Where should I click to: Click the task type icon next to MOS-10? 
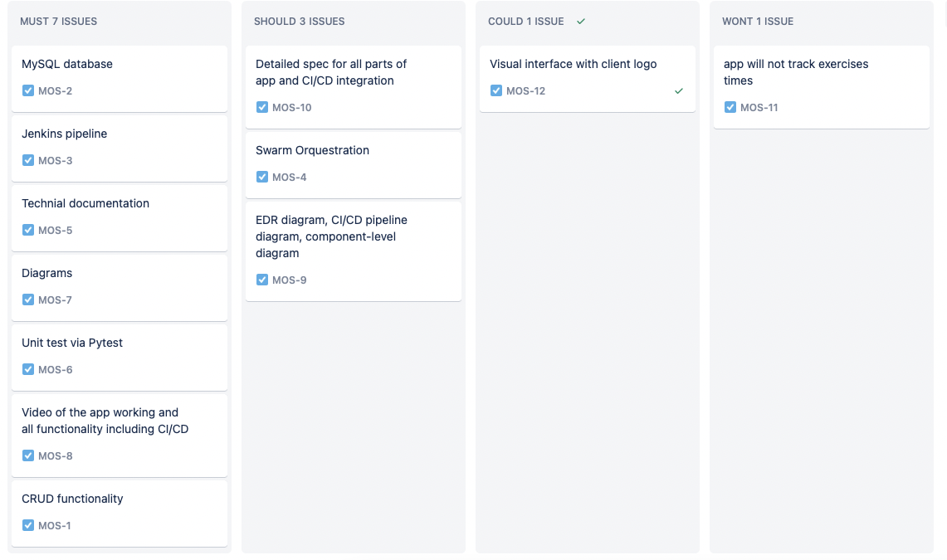(x=262, y=107)
